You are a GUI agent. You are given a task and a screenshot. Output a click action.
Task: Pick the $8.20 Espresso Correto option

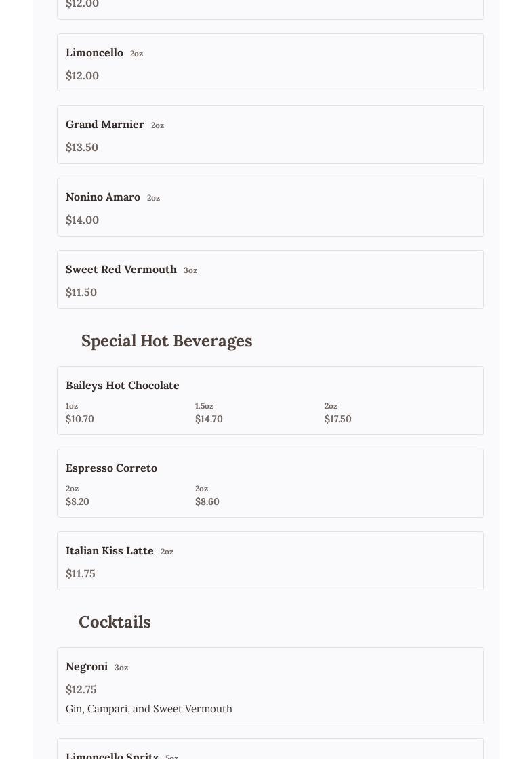[x=77, y=496]
